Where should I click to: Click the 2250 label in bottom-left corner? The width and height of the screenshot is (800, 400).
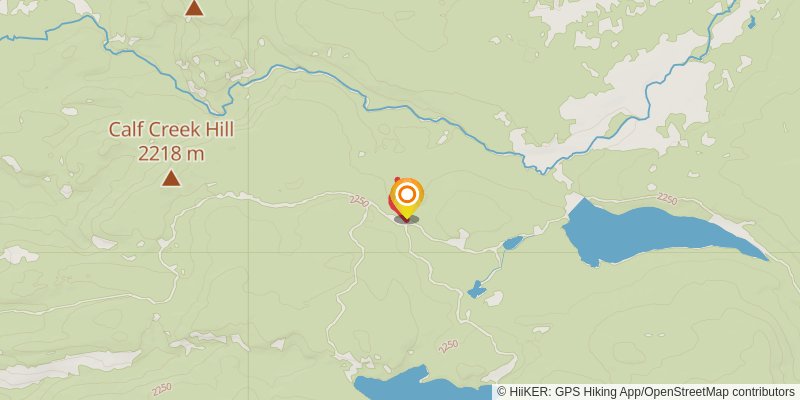pyautogui.click(x=161, y=390)
